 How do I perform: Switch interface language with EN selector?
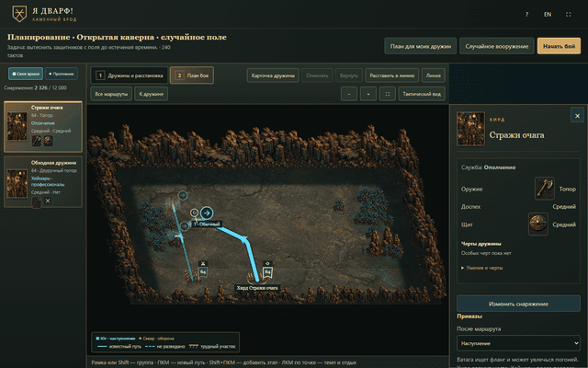tap(548, 15)
